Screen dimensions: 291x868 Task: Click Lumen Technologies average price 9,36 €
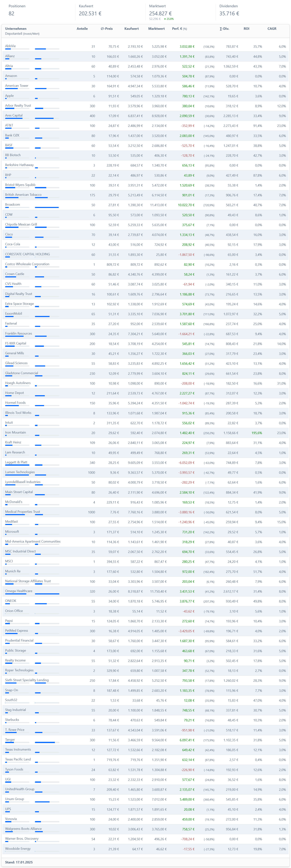click(114, 473)
